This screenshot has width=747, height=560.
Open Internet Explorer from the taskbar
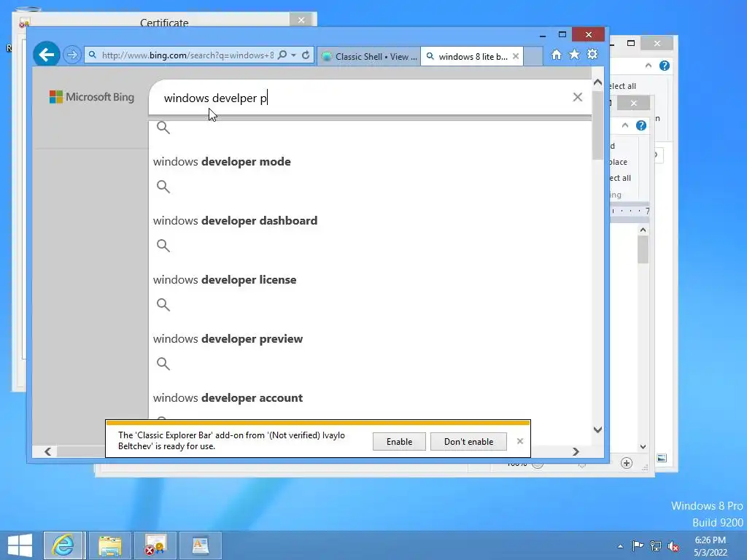[x=64, y=545]
